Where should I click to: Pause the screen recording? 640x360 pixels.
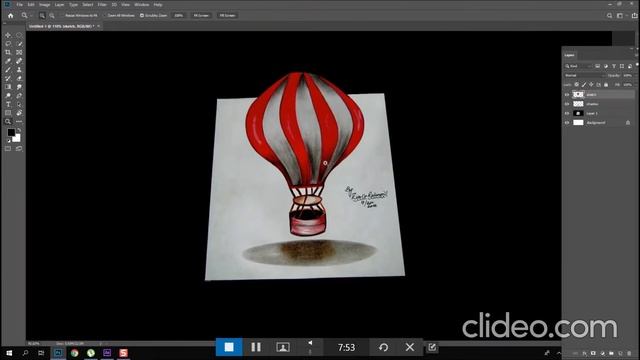pyautogui.click(x=256, y=347)
